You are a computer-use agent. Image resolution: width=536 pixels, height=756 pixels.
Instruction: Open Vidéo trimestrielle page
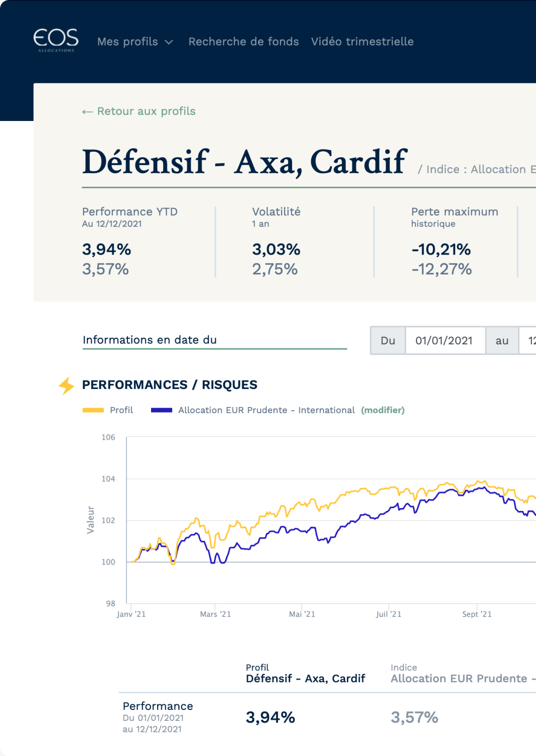[x=362, y=42]
